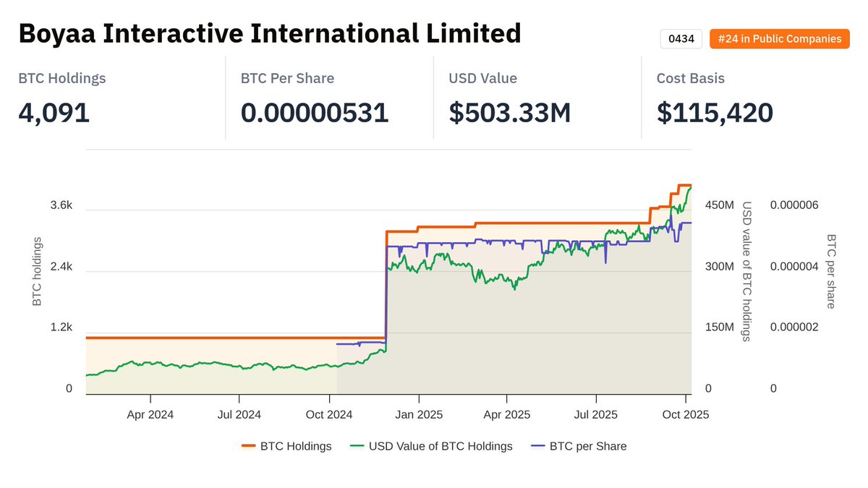Click the 0434 ticker badge

681,38
